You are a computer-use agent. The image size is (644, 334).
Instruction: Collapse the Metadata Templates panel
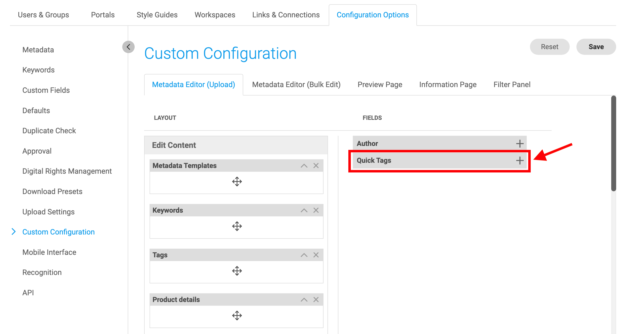coord(304,165)
